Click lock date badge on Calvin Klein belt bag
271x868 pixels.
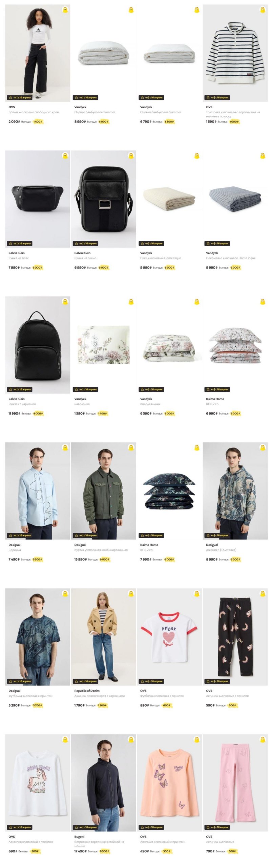pyautogui.click(x=20, y=243)
